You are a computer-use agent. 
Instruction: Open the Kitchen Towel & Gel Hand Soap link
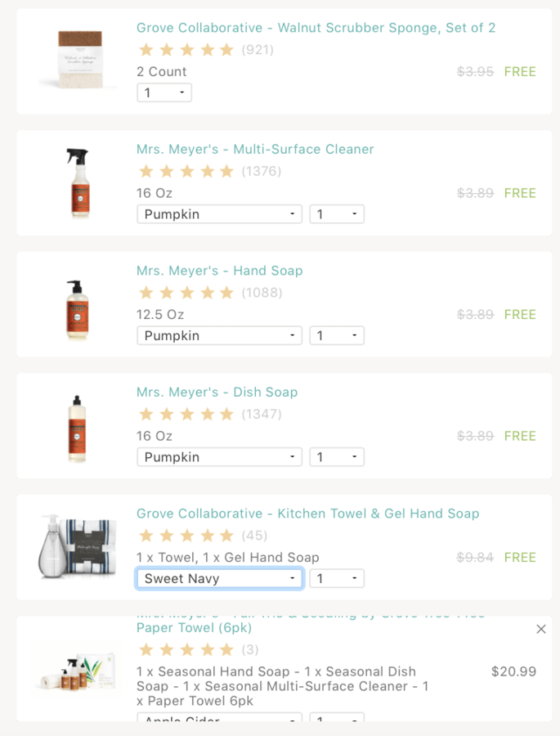point(311,514)
